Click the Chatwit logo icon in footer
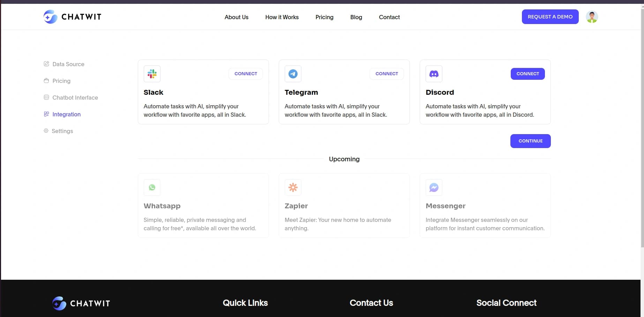The width and height of the screenshot is (644, 317). point(59,303)
